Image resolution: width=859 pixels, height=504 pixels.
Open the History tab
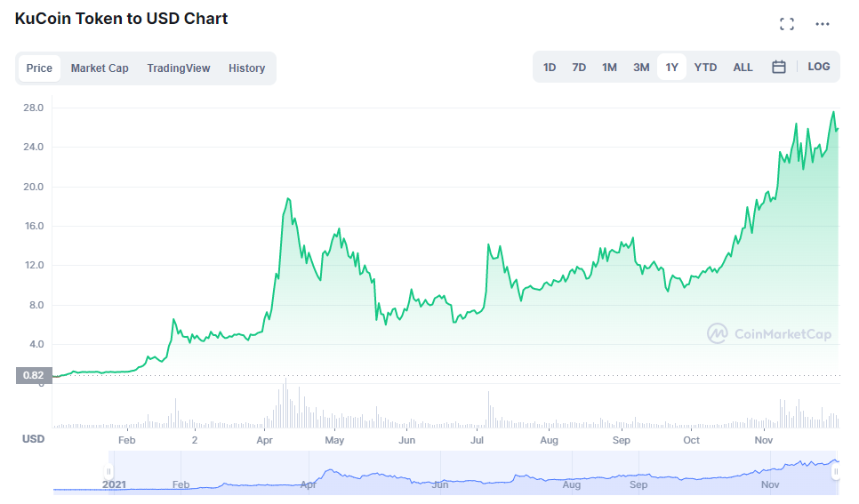pos(246,68)
